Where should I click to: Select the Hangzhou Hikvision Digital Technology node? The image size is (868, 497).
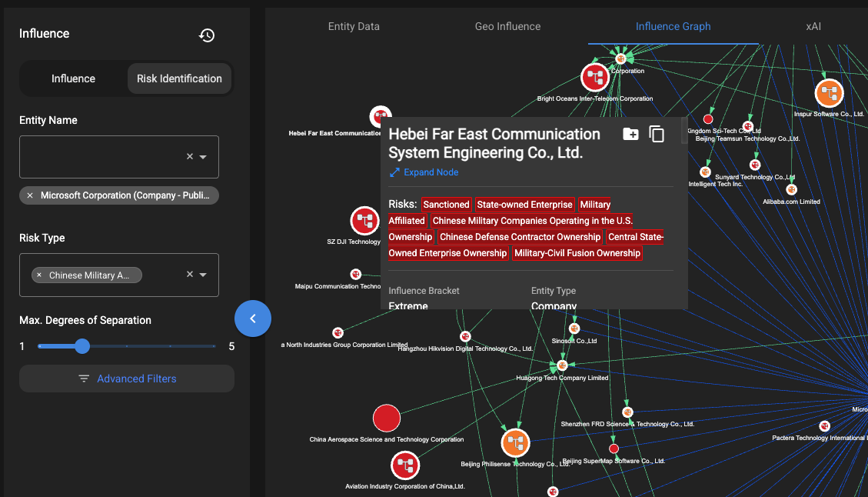465,336
